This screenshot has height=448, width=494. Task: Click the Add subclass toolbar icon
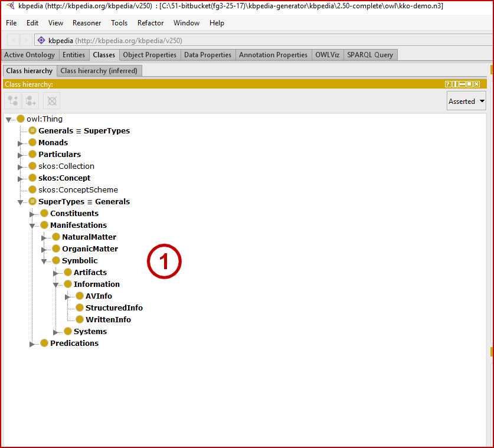[12, 101]
